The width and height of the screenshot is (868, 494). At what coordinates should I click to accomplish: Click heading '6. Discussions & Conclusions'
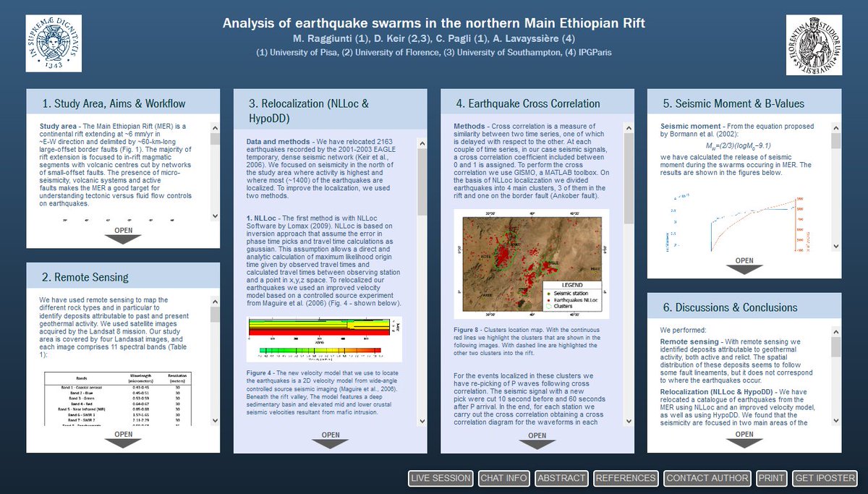point(730,307)
